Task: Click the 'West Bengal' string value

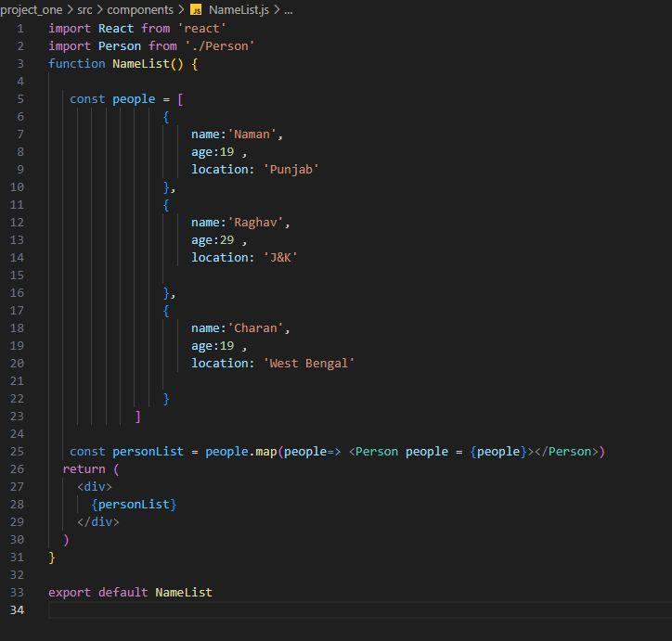Action: click(x=309, y=364)
